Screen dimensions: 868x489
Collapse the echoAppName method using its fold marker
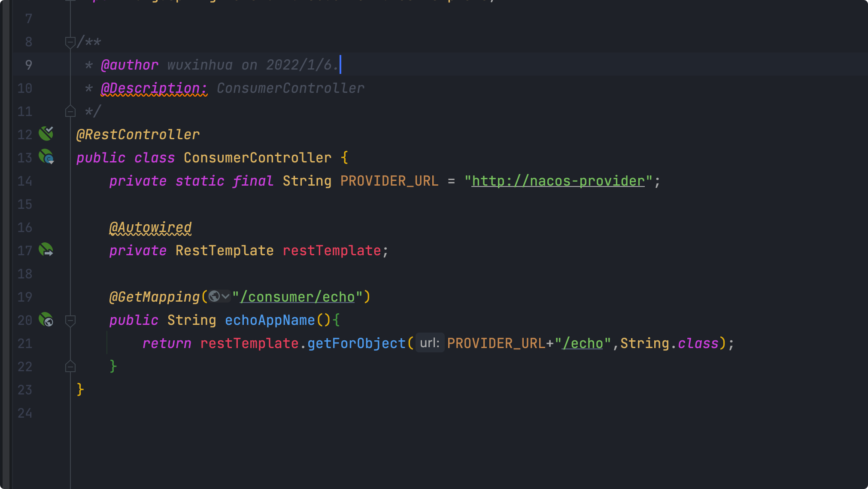[70, 320]
